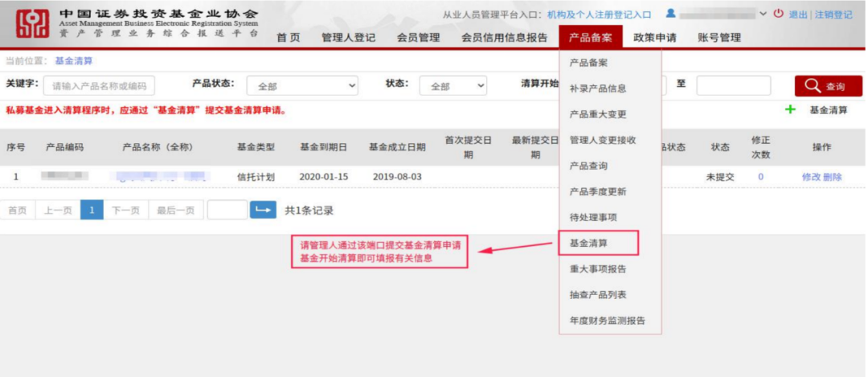Open the 会员信用信息报告 nav tab
This screenshot has height=377, width=868.
[504, 38]
